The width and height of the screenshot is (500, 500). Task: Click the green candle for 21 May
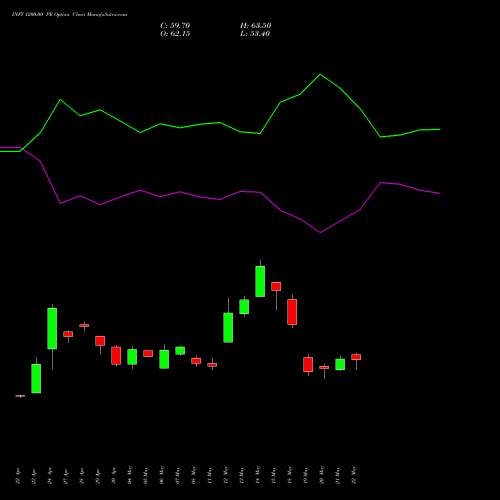340,364
